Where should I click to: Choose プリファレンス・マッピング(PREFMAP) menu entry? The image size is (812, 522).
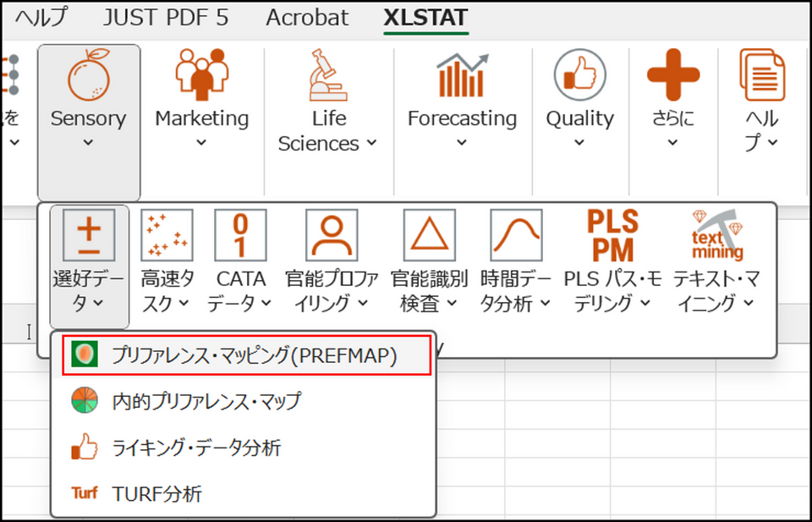246,354
